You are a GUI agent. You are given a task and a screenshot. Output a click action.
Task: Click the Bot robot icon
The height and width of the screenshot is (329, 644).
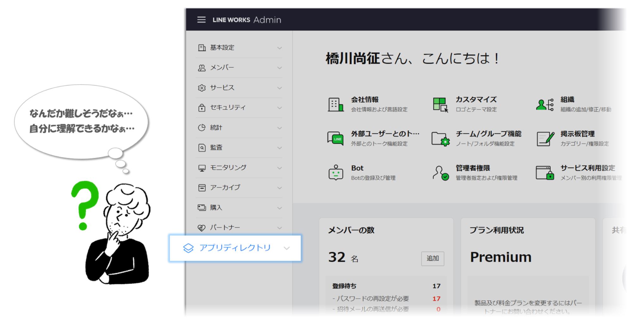pos(336,173)
